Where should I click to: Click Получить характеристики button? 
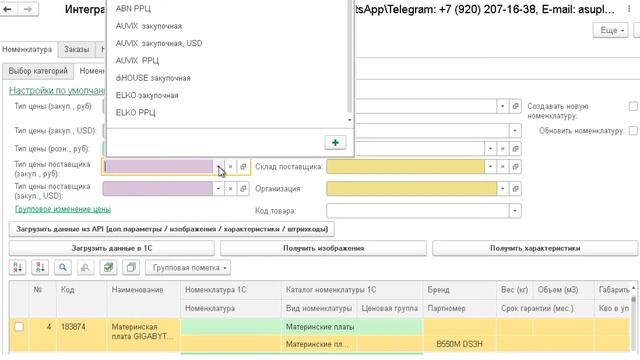(x=535, y=248)
